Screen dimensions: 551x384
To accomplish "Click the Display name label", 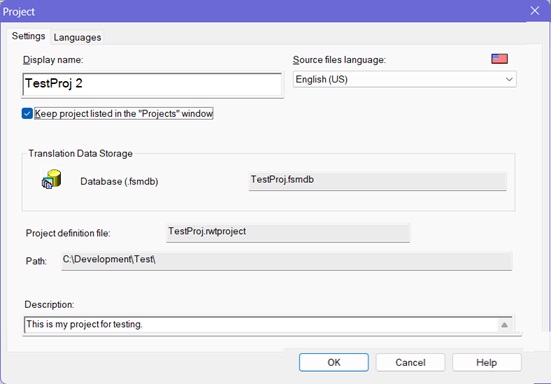I will pos(53,60).
